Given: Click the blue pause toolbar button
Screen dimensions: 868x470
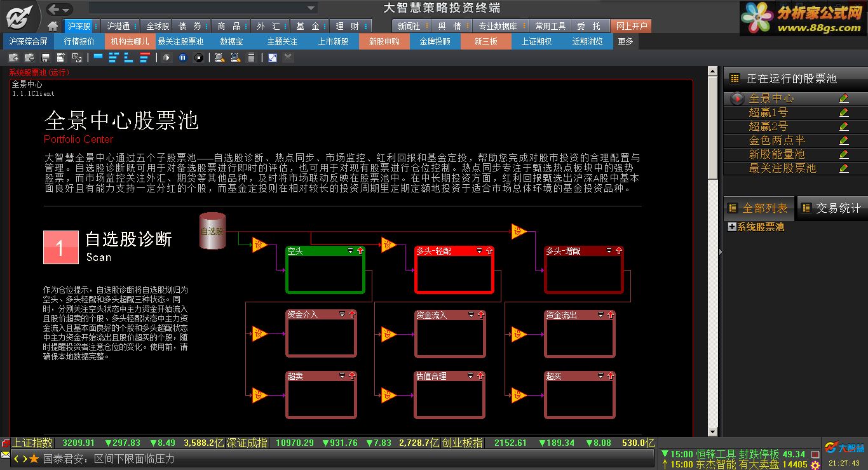Looking at the screenshot, I should [x=182, y=58].
